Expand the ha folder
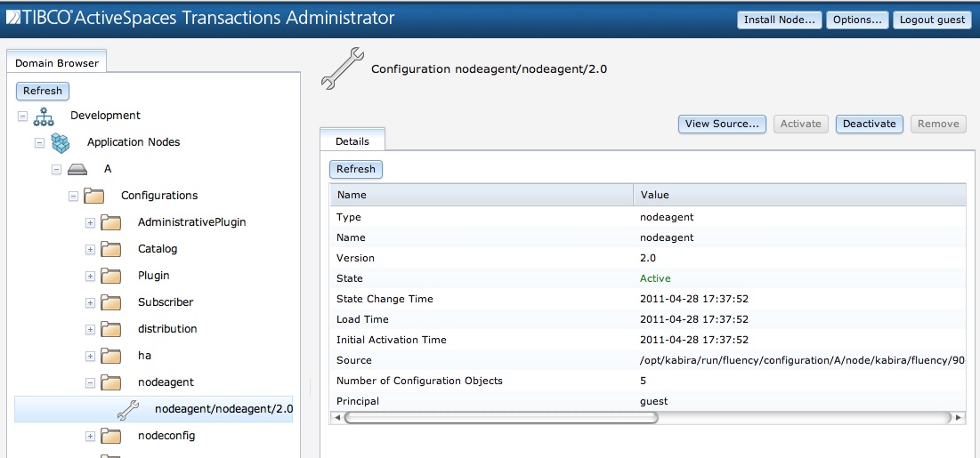 90,356
